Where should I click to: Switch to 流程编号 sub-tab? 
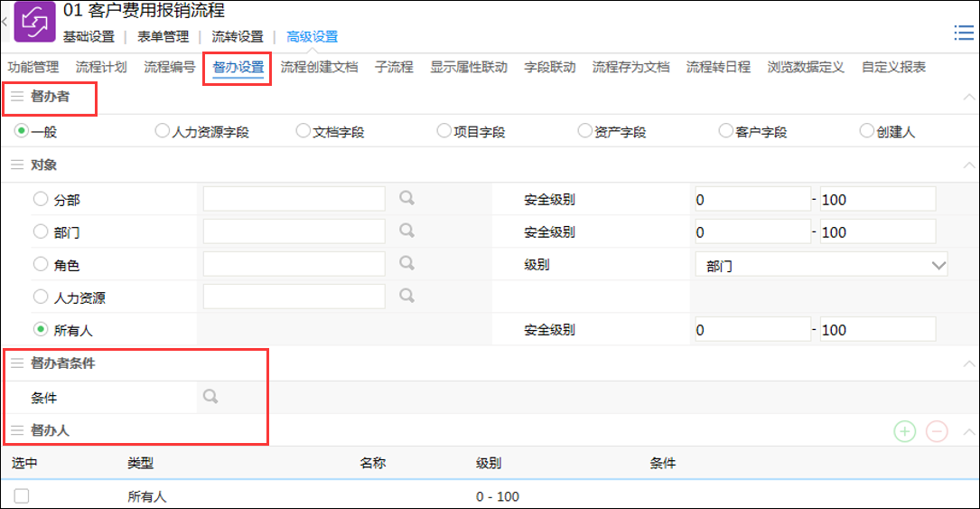coord(170,67)
